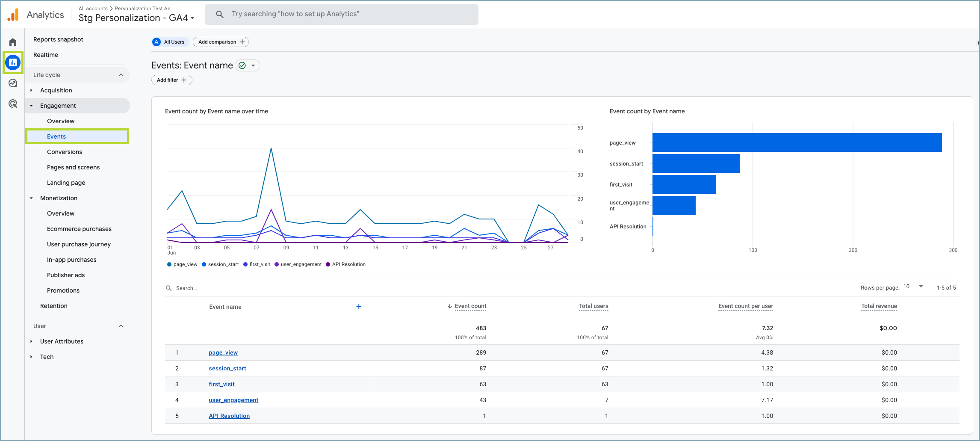This screenshot has width=980, height=441.
Task: Open Realtime report
Action: pos(46,55)
